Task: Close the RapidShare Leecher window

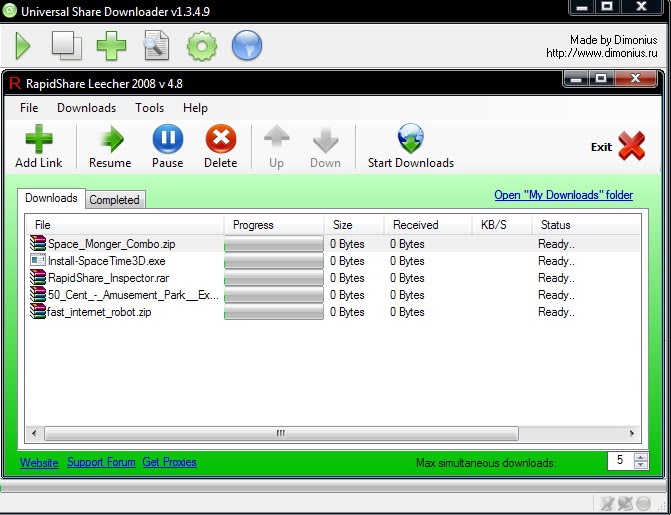Action: pyautogui.click(x=635, y=78)
